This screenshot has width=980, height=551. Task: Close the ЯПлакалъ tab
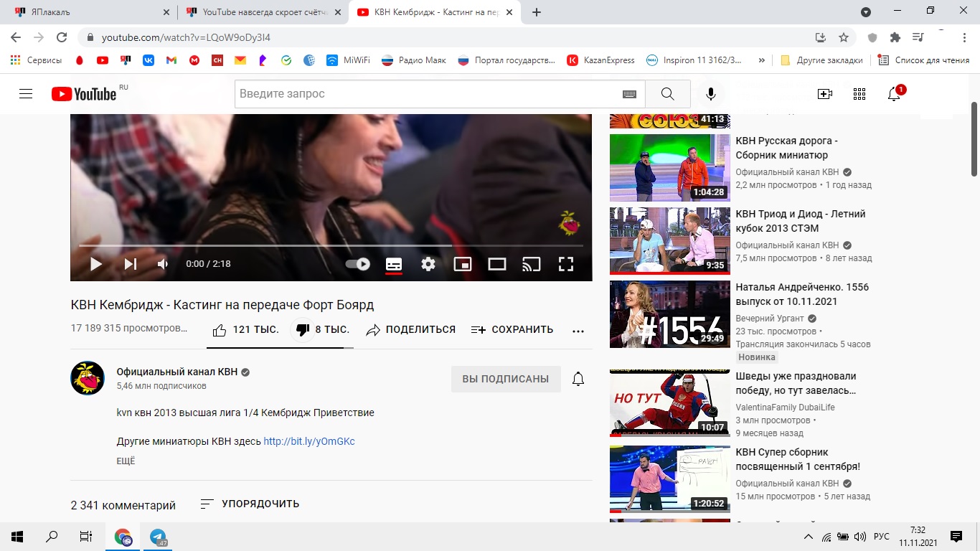(x=166, y=12)
